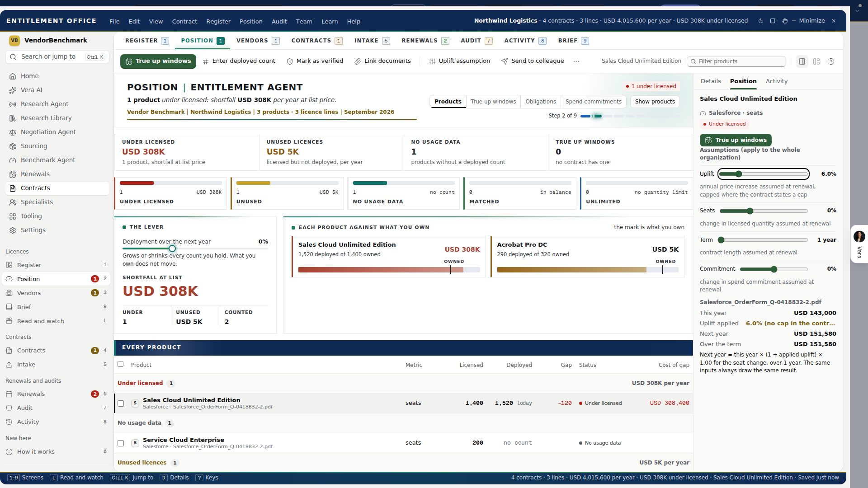Switch to the VENDORS tab
The width and height of the screenshot is (868, 488).
(258, 41)
